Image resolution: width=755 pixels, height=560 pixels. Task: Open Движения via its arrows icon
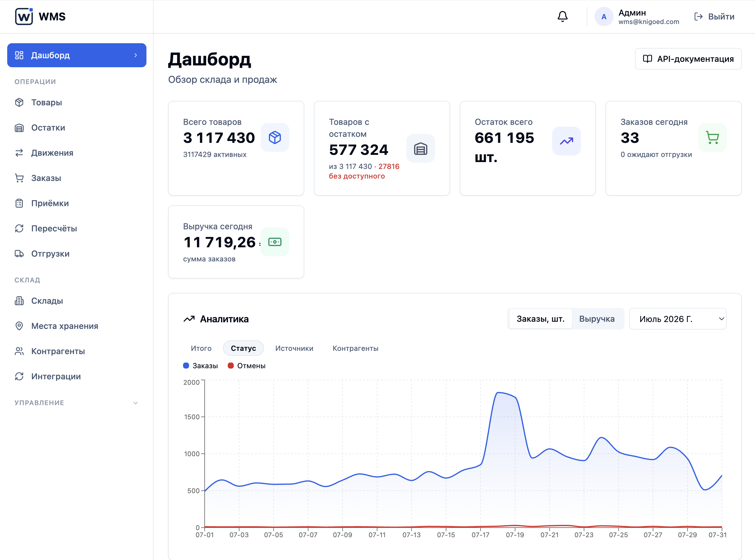(19, 153)
